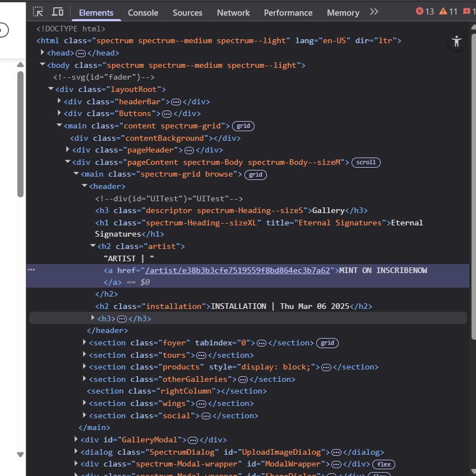Collapse the header element

[85, 186]
